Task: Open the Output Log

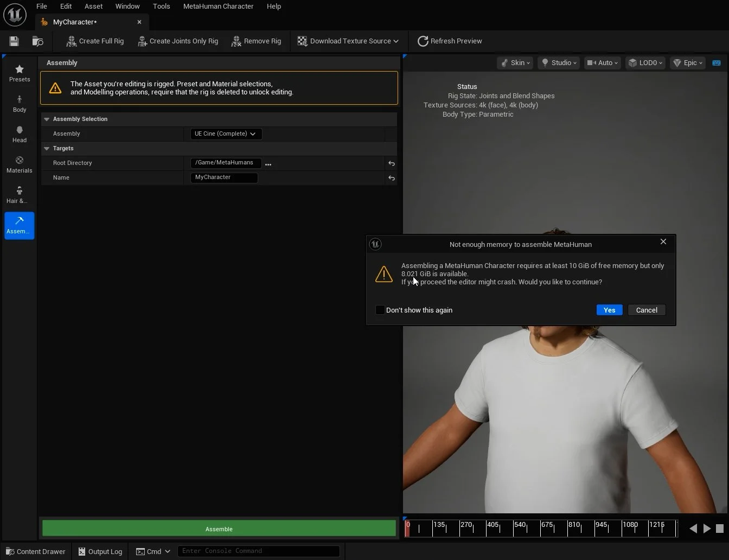Action: click(x=100, y=551)
